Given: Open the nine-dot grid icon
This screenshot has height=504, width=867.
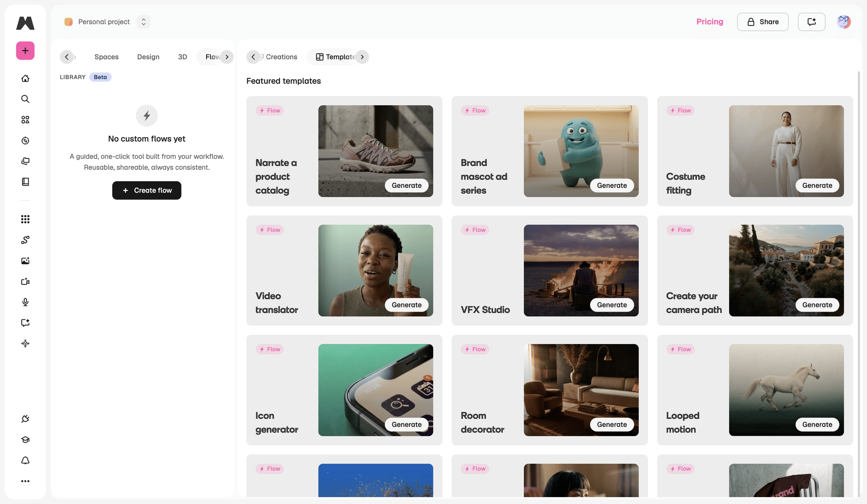Looking at the screenshot, I should [25, 219].
